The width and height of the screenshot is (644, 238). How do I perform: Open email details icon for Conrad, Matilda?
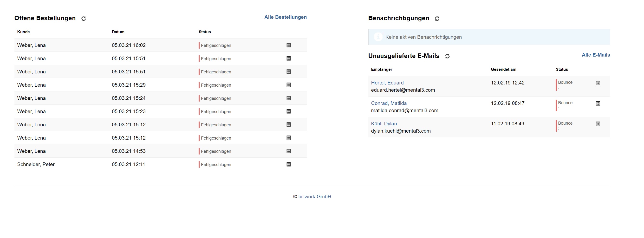coord(598,103)
